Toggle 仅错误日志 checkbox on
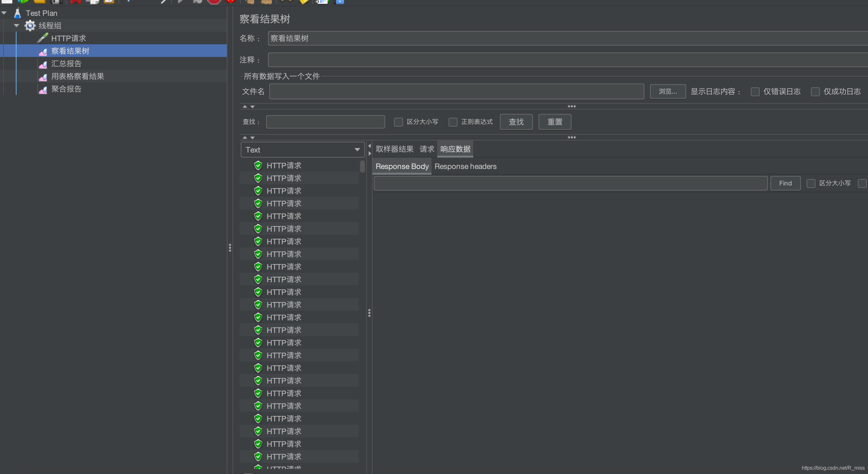 (x=755, y=91)
